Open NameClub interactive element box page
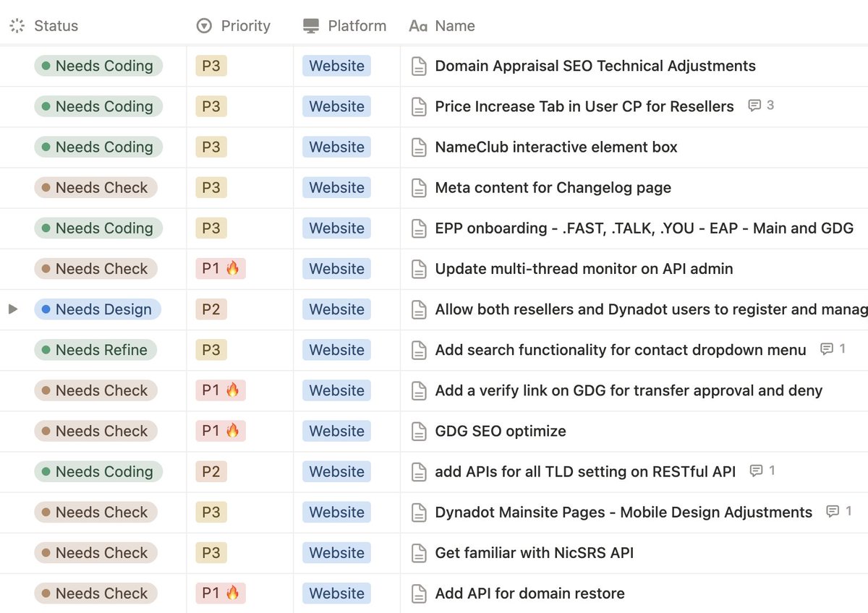 556,147
